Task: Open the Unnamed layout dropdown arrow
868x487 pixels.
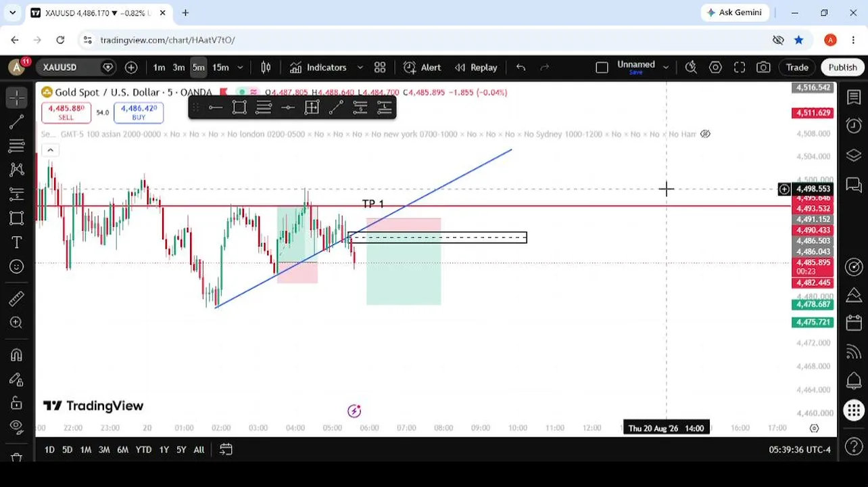Action: (x=665, y=68)
